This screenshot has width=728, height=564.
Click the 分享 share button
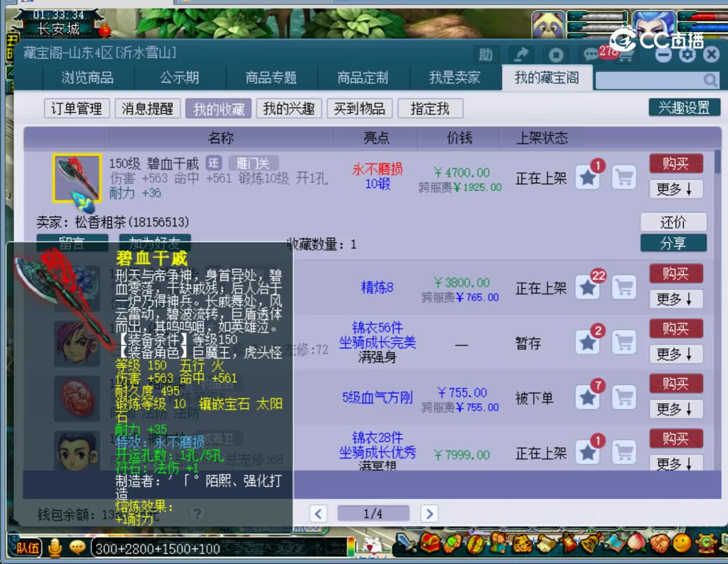(673, 243)
